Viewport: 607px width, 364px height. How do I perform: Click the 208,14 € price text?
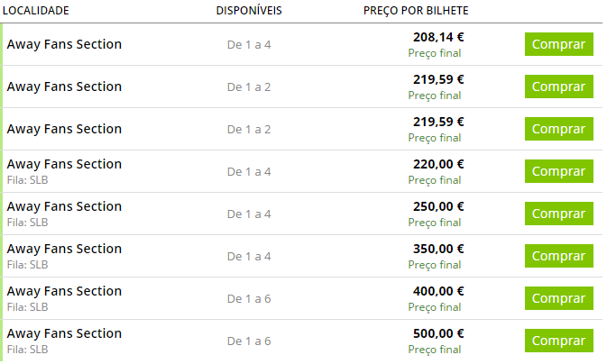(438, 37)
